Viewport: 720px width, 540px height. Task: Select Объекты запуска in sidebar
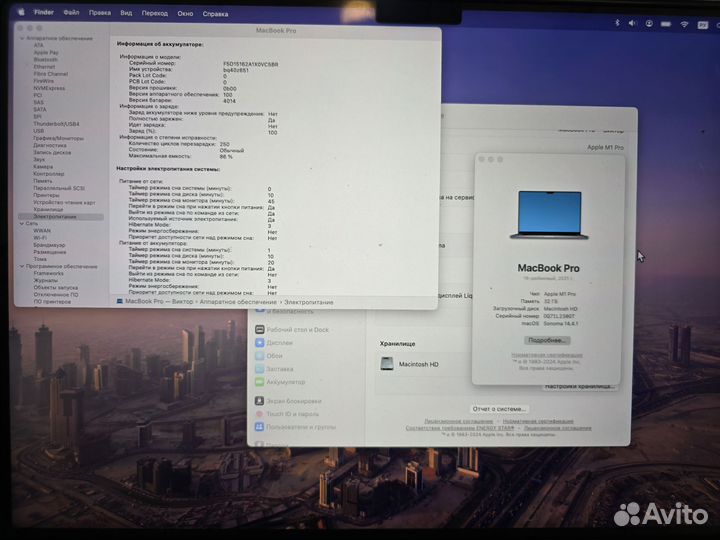click(x=56, y=287)
